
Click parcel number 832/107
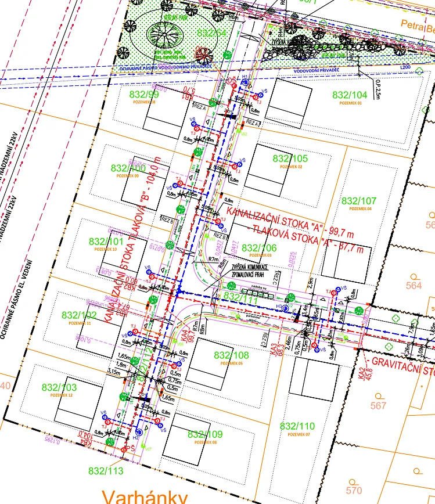click(x=359, y=201)
